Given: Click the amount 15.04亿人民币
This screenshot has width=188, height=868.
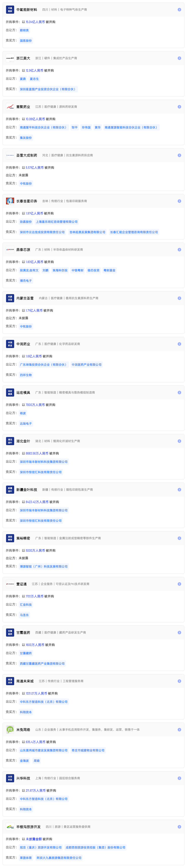Looking at the screenshot, I should point(35,22).
